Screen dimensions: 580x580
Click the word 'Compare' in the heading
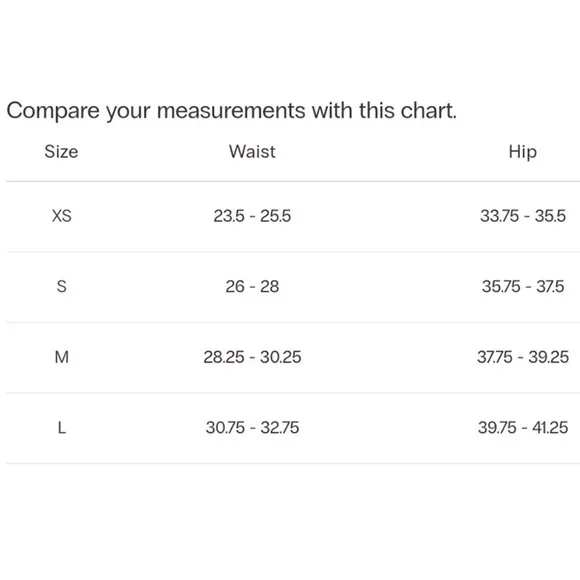tap(53, 111)
